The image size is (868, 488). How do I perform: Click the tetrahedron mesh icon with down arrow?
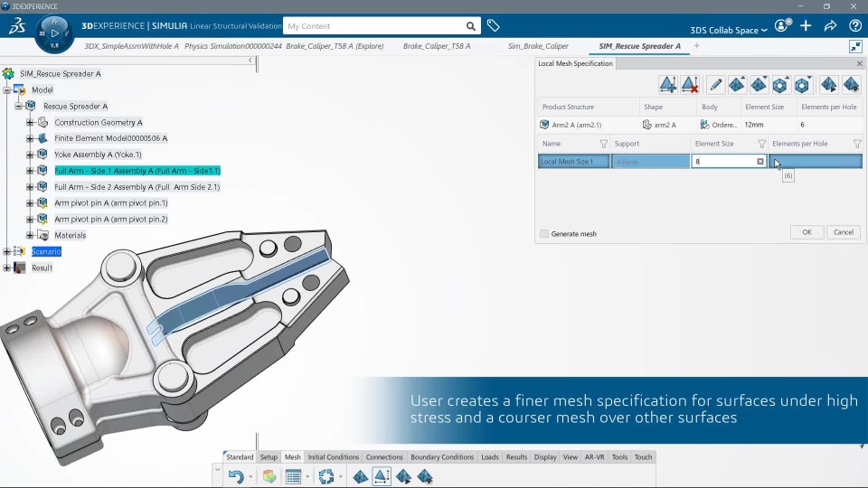(x=759, y=85)
